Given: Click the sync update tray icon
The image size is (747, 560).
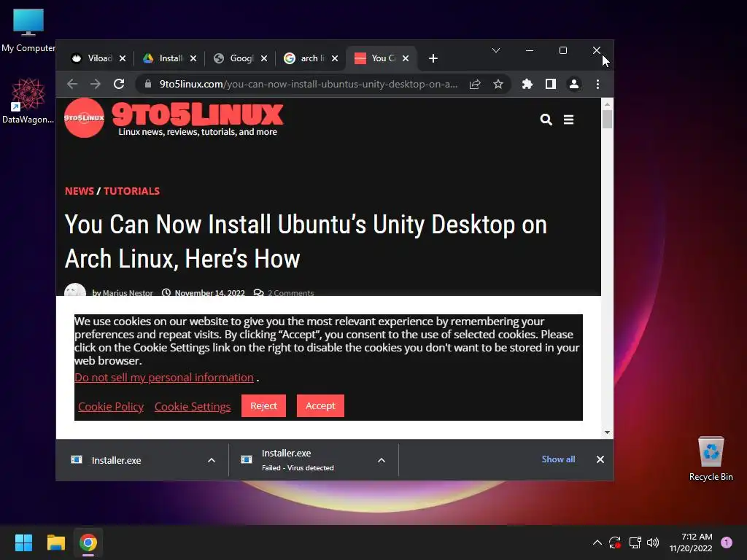Looking at the screenshot, I should click(615, 542).
